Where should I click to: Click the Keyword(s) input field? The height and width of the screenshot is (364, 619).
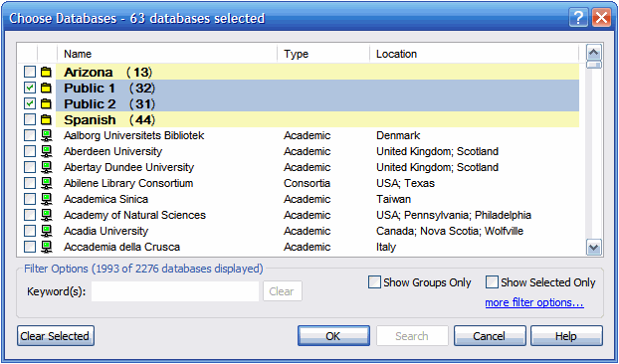coord(175,291)
